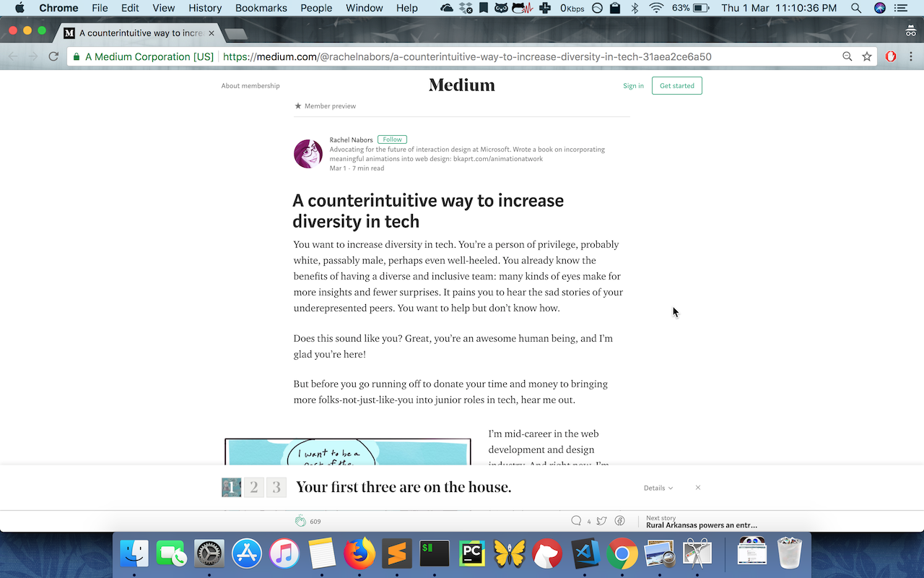Click the numbered 3 tile in the banner
The height and width of the screenshot is (578, 924).
point(276,488)
